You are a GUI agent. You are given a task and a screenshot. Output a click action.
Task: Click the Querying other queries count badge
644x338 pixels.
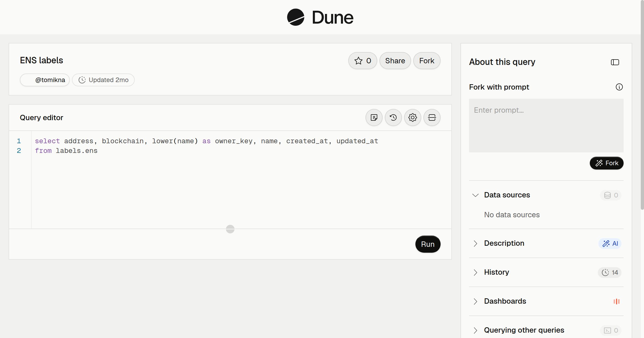pos(611,330)
